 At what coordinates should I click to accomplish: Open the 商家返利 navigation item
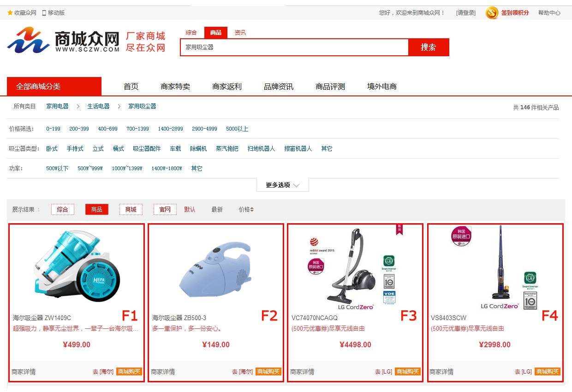227,86
